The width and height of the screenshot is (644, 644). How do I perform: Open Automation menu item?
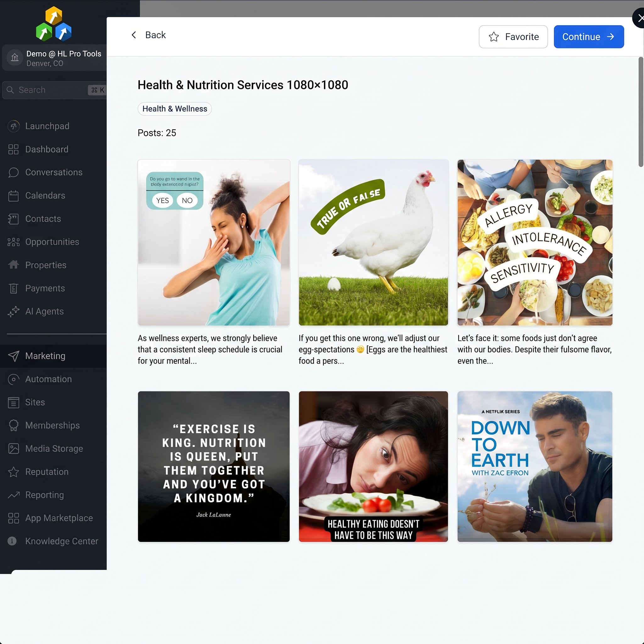[53, 379]
